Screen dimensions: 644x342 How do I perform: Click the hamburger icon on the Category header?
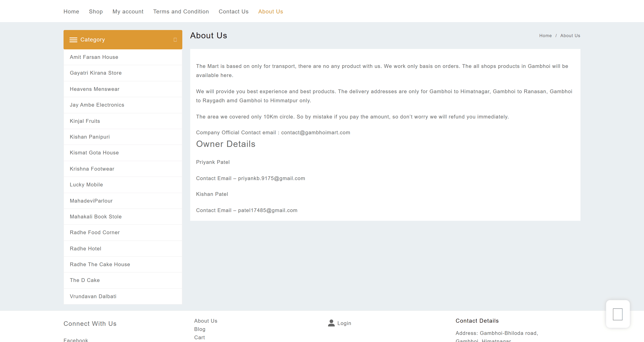click(x=74, y=39)
